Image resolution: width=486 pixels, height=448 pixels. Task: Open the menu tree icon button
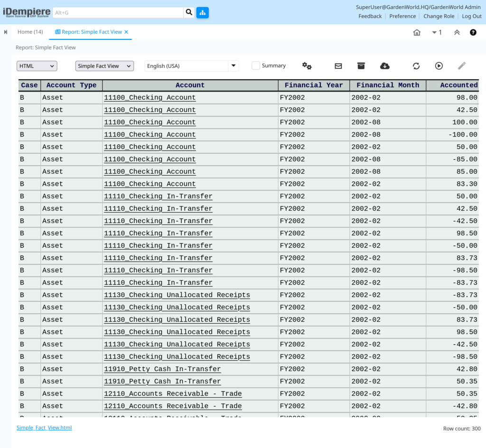pos(202,12)
